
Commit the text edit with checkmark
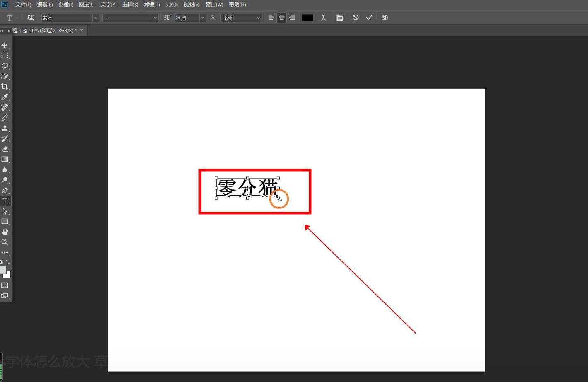pos(369,18)
